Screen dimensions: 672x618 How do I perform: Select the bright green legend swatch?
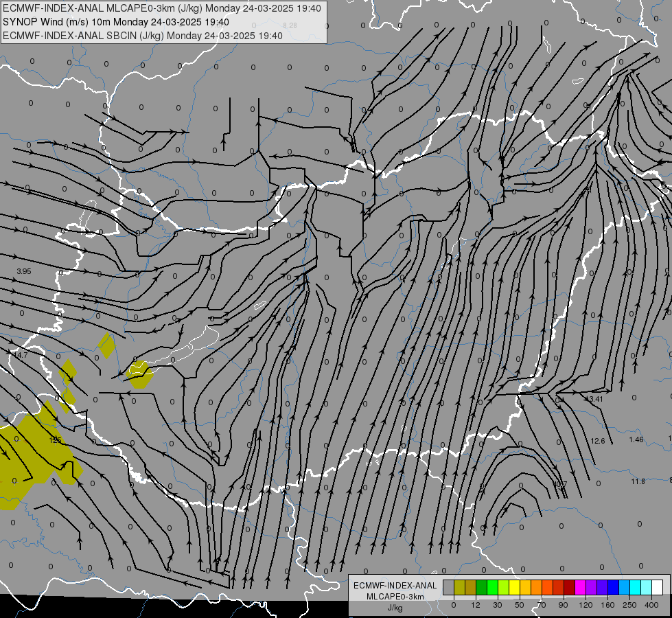(492, 587)
